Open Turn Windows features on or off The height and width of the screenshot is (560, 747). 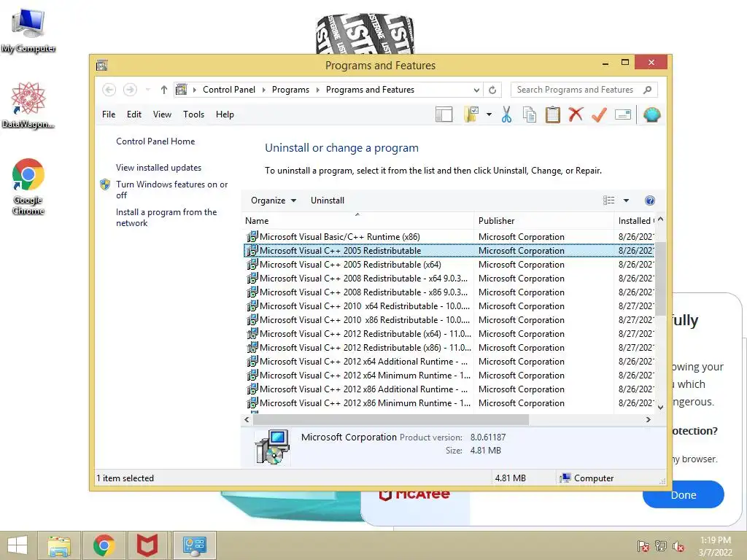171,190
